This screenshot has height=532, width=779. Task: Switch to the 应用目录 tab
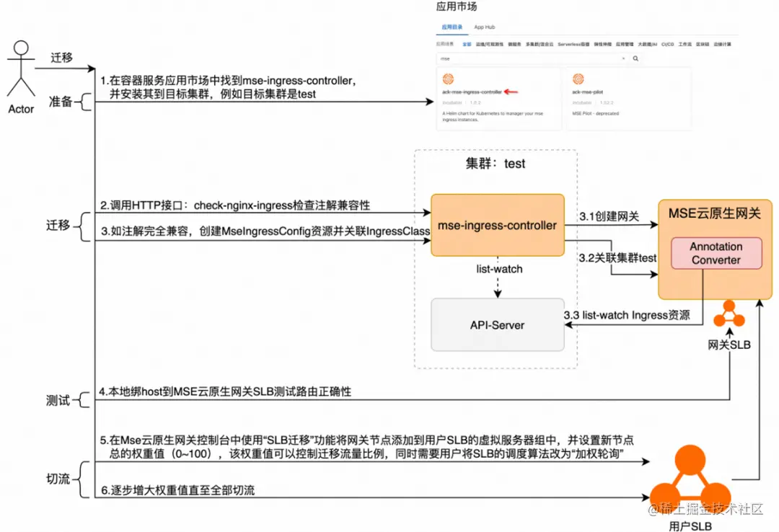(452, 27)
